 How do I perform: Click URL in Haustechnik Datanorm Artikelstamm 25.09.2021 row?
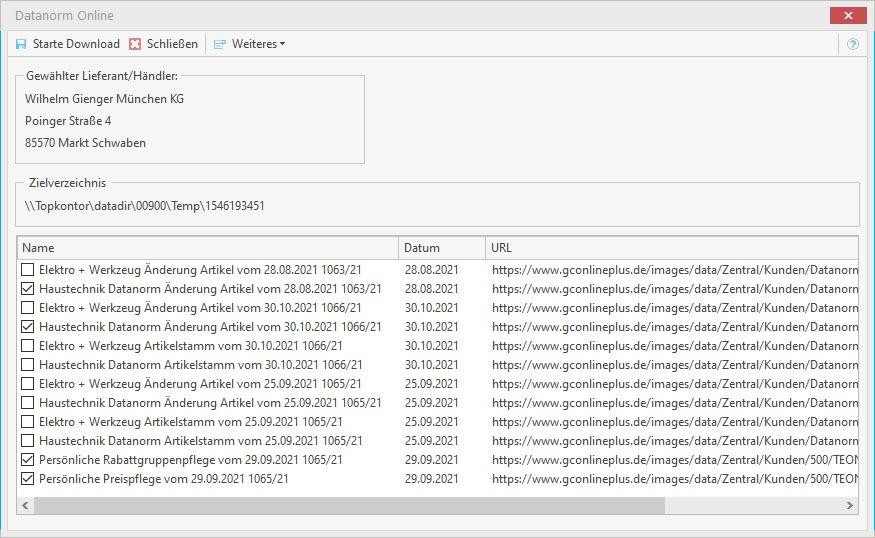[x=675, y=440]
